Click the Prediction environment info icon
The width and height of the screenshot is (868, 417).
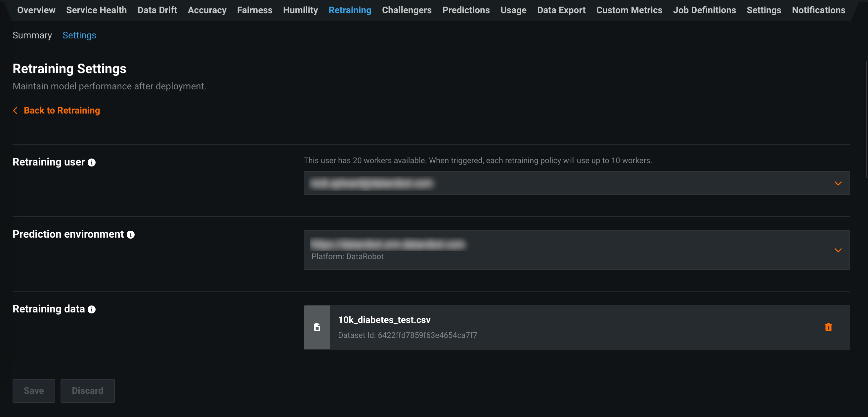pyautogui.click(x=131, y=235)
